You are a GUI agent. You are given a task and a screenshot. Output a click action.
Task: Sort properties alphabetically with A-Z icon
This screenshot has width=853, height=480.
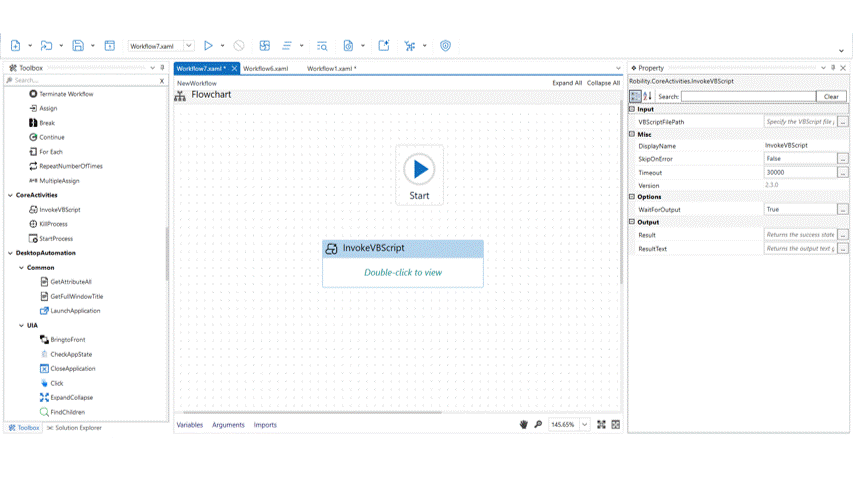point(648,97)
